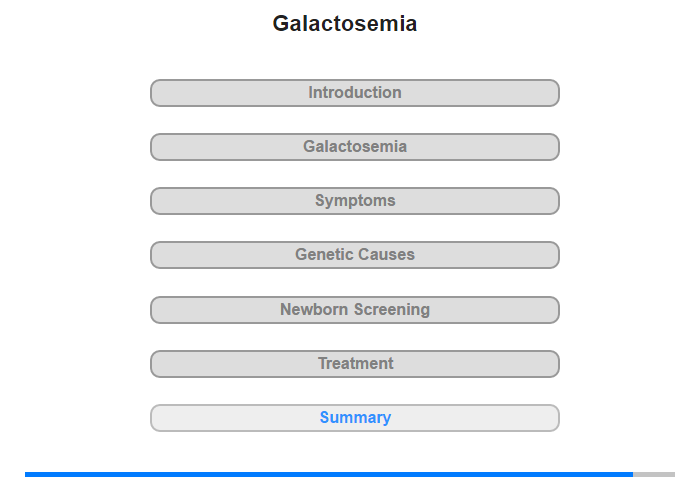Select the Genetic Causes section
The width and height of the screenshot is (700, 480).
tap(355, 255)
